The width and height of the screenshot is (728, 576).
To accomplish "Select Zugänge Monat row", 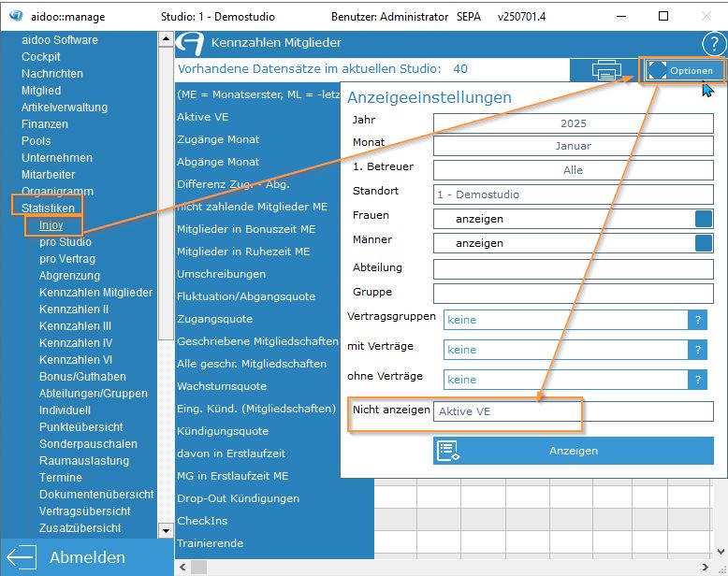I will coord(218,139).
